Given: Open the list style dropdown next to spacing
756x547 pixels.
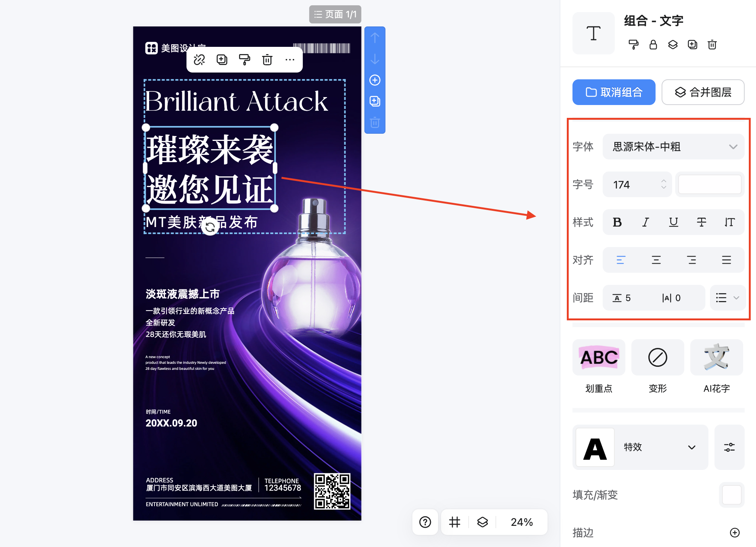Looking at the screenshot, I should pyautogui.click(x=728, y=298).
